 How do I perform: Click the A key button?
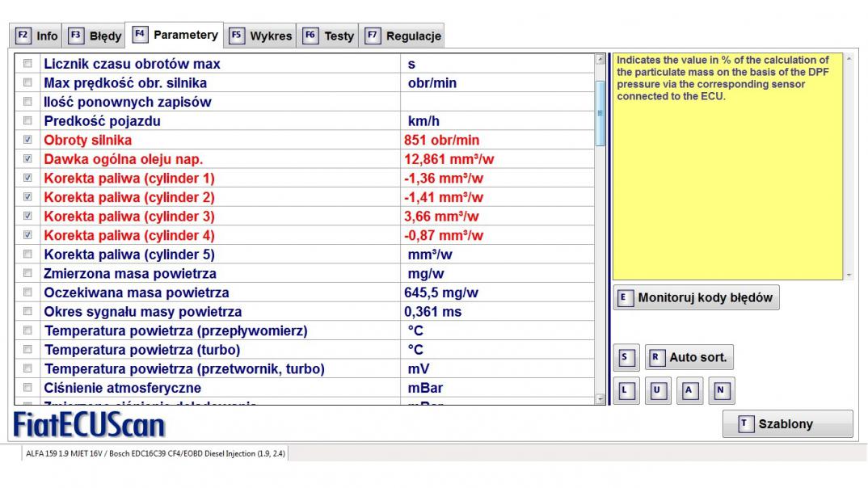689,391
